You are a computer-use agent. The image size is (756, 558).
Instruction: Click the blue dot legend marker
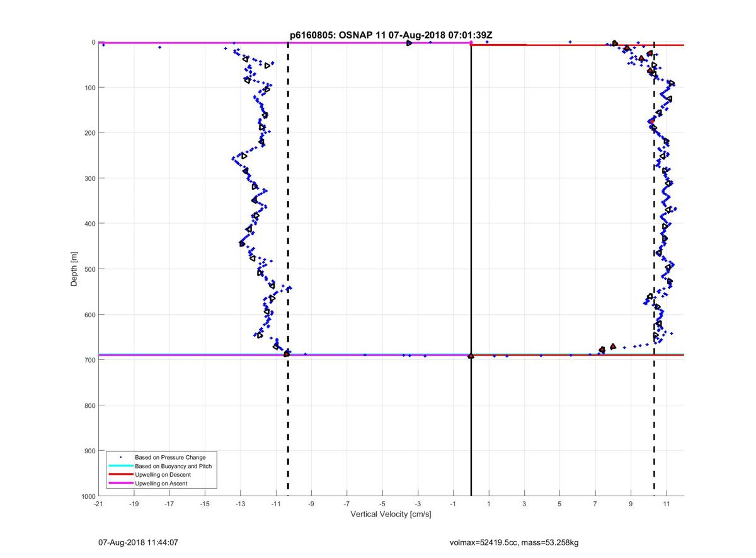click(x=120, y=457)
